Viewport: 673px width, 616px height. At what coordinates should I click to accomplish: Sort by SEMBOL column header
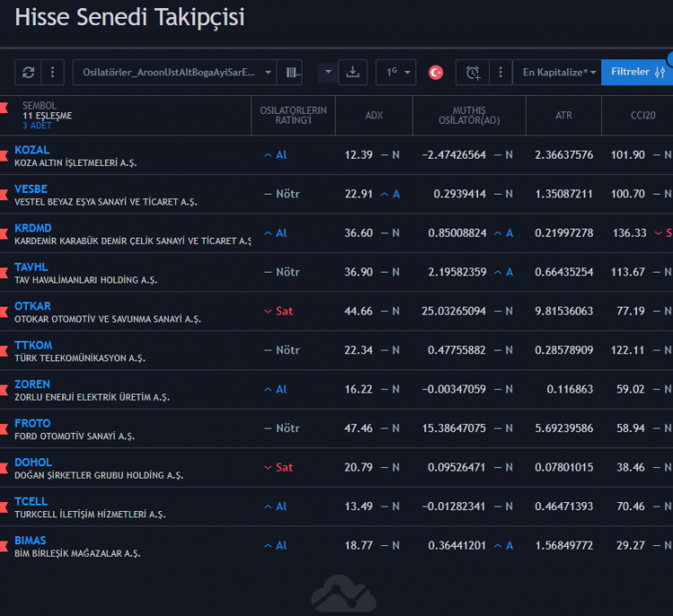tap(39, 106)
